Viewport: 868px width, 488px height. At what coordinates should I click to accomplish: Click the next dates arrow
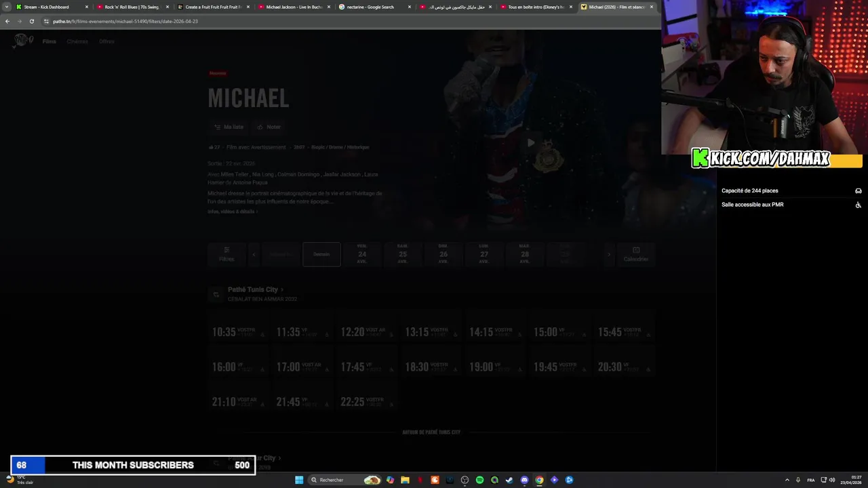[x=609, y=254]
